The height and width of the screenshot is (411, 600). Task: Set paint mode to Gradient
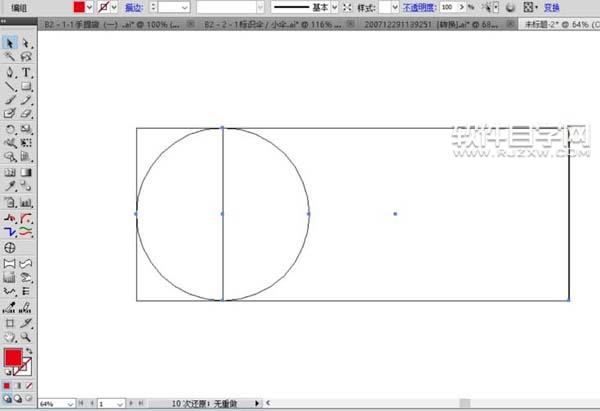[x=18, y=386]
